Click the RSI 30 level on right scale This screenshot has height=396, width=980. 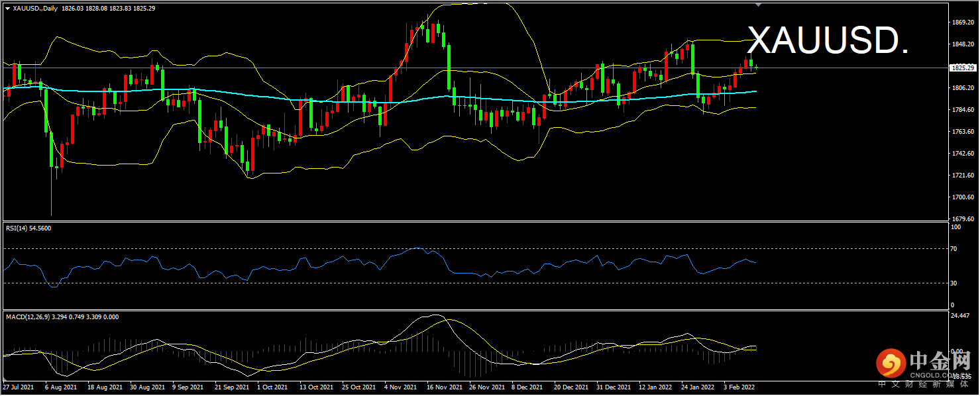954,283
